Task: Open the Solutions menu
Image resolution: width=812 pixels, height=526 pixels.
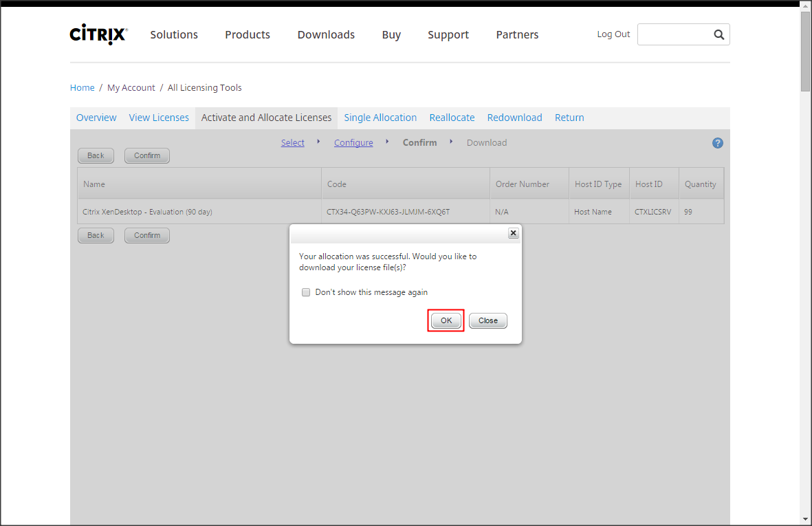Action: 174,35
